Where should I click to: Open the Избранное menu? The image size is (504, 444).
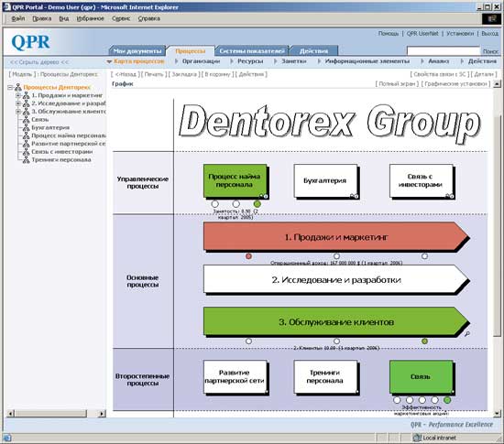click(x=91, y=18)
